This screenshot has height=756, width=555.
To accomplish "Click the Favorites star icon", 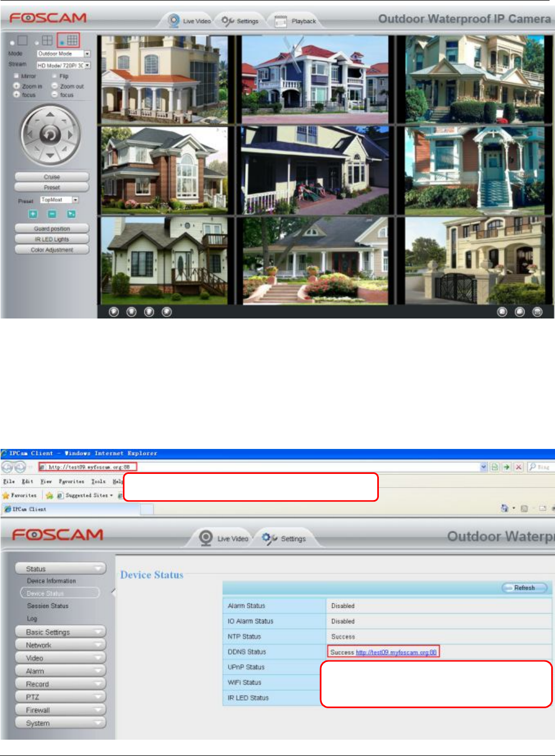I will pyautogui.click(x=6, y=496).
